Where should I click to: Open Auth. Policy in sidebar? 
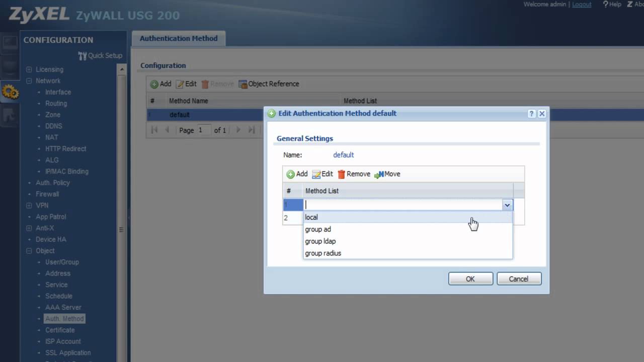pos(53,183)
